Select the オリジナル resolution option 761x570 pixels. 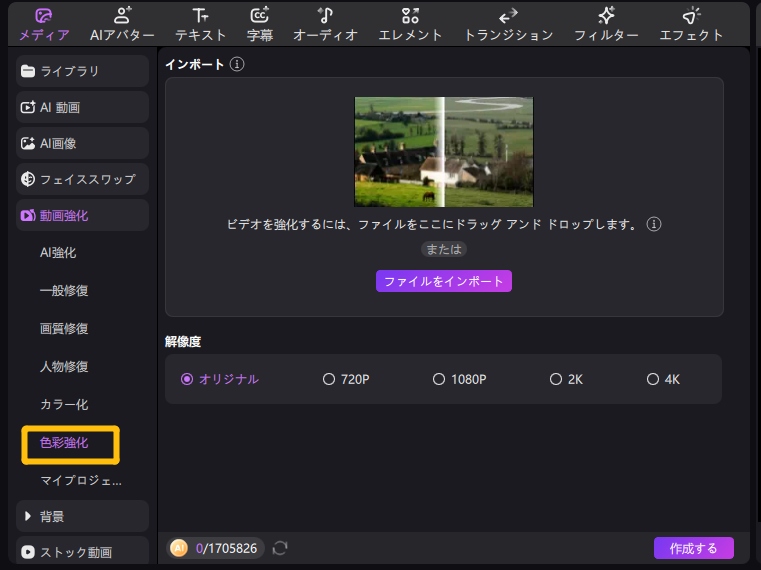pos(187,379)
